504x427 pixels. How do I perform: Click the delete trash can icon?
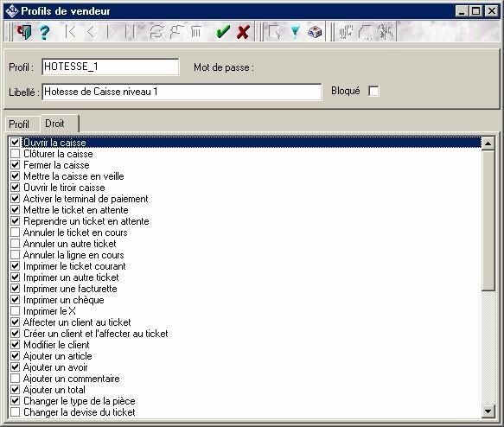pyautogui.click(x=196, y=32)
